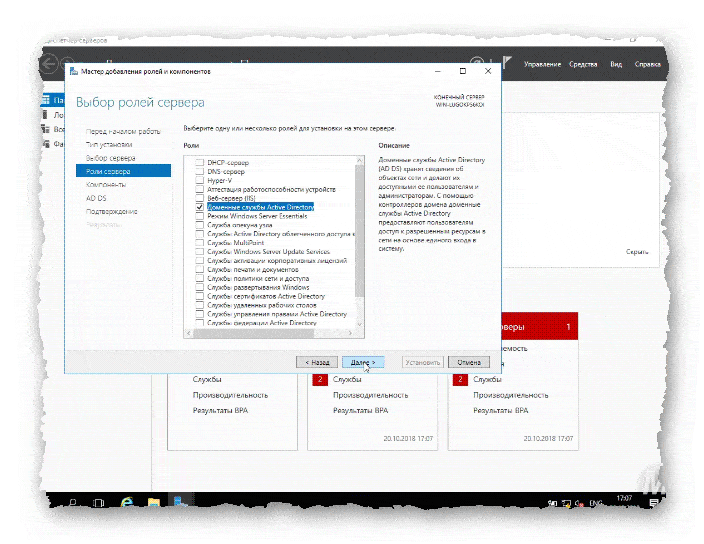The image size is (704, 544).
Task: Check the DNS-сервер role checkbox
Action: [x=200, y=171]
